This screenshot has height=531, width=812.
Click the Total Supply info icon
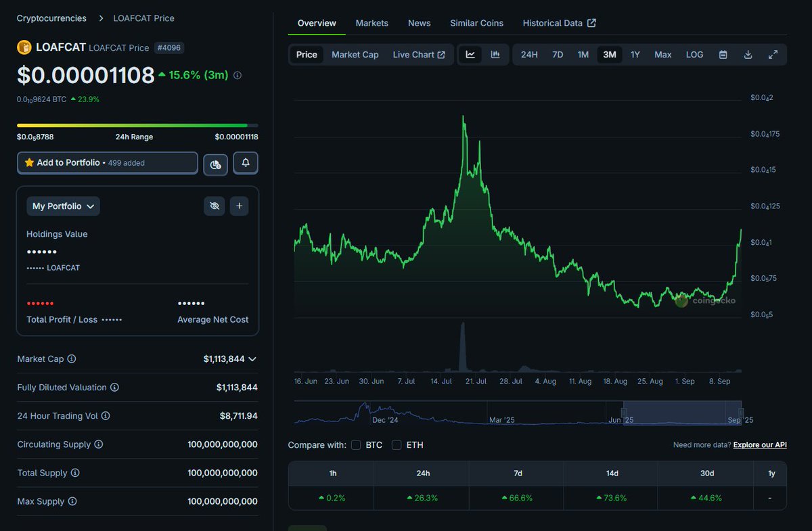click(75, 473)
